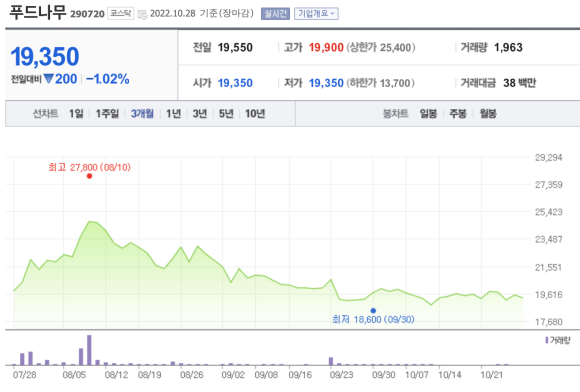Click the stock code 290720
The image size is (580, 392).
coord(87,14)
